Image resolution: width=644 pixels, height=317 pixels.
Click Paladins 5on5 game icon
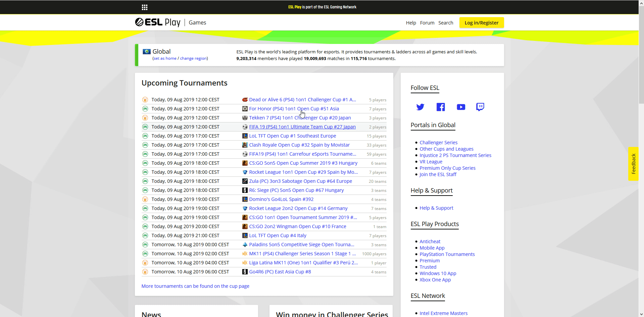(x=245, y=245)
